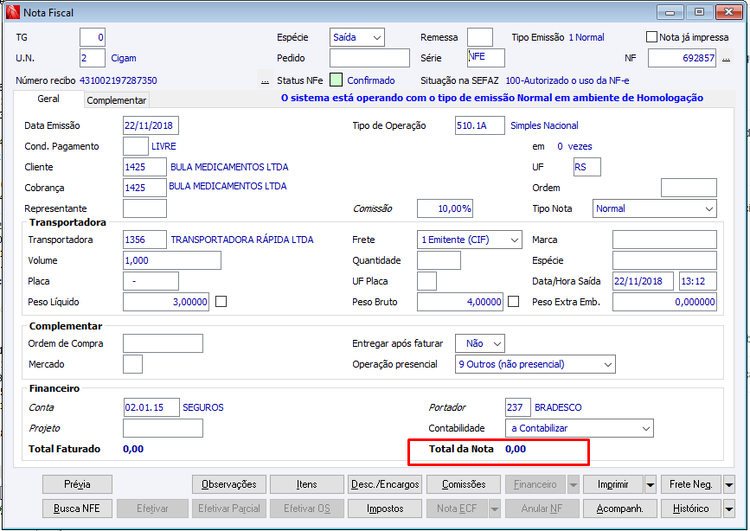Open the Contabilidade a Contabilizar dropdown
This screenshot has width=750, height=531.
[579, 428]
